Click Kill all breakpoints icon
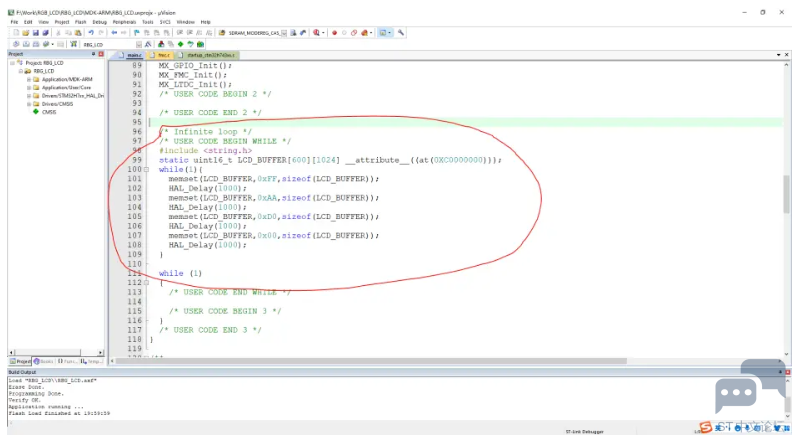Image resolution: width=794 pixels, height=442 pixels. [x=364, y=33]
